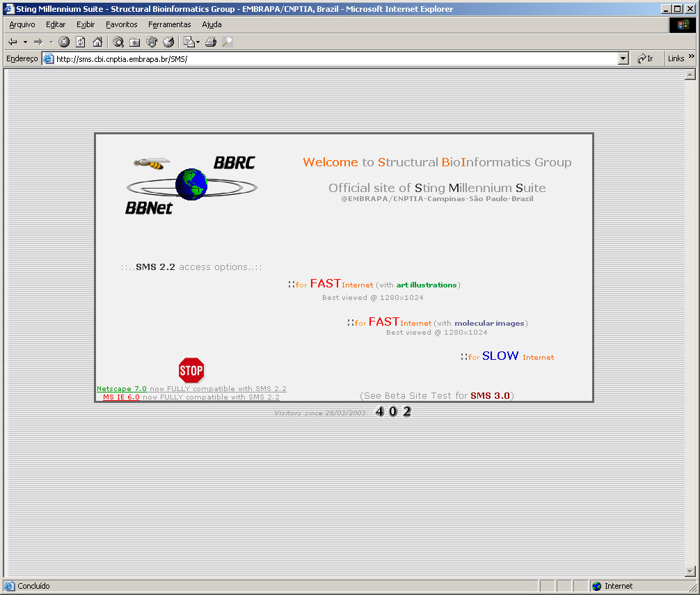
Task: Click the bee image in logo
Action: [x=152, y=164]
